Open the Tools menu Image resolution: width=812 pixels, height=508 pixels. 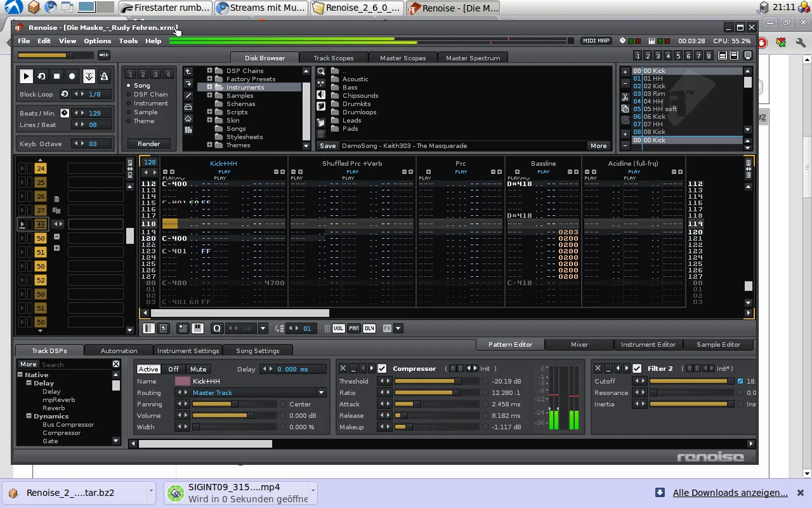pos(128,41)
